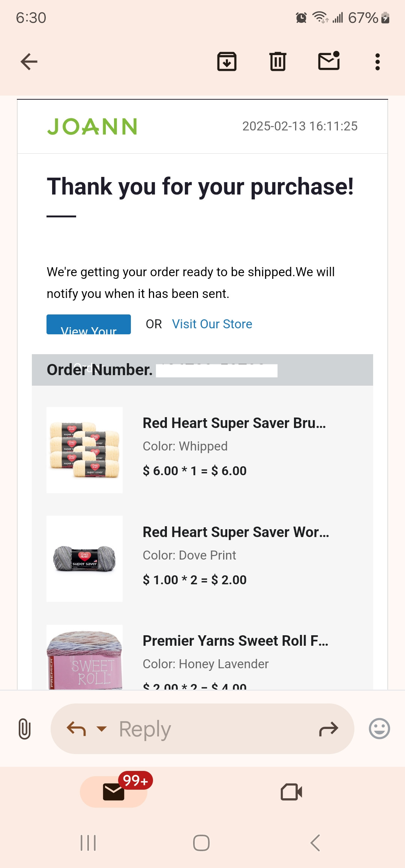Tap the JOANN logo
Screen dimensions: 405x868
pyautogui.click(x=92, y=126)
